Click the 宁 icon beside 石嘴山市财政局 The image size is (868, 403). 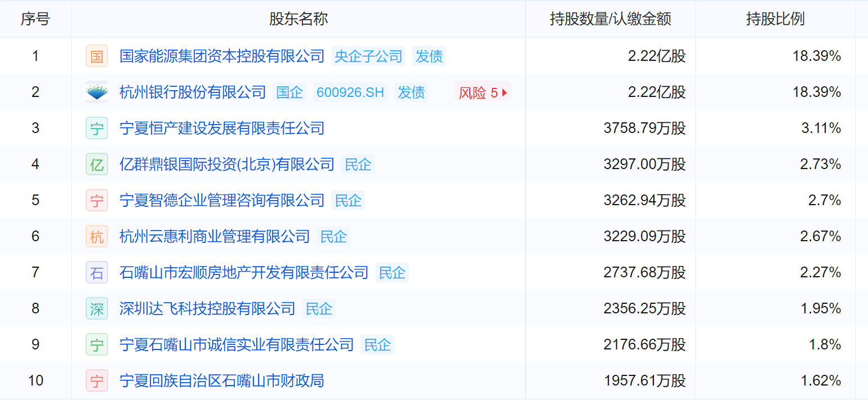coord(97,380)
